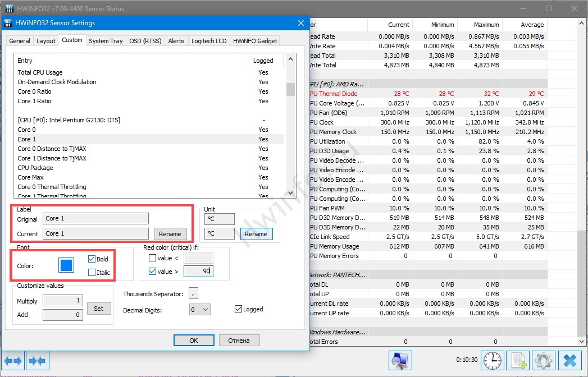The height and width of the screenshot is (377, 588).
Task: Switch to the System Tray tab
Action: coord(106,41)
